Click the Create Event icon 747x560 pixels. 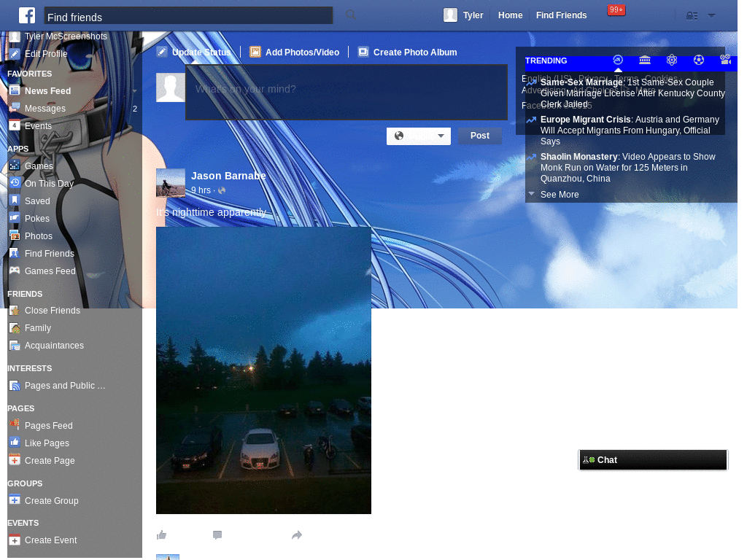[15, 540]
